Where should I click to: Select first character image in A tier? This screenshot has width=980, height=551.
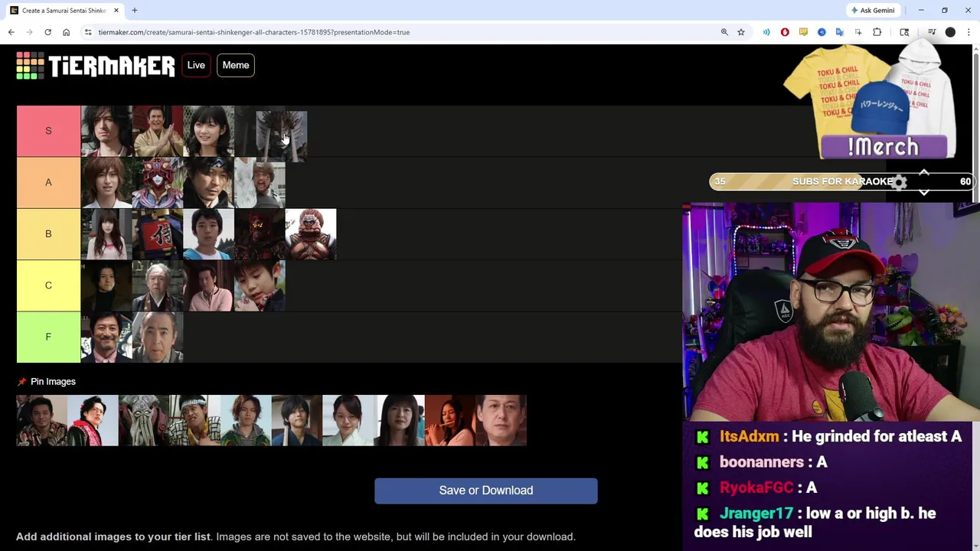click(106, 183)
